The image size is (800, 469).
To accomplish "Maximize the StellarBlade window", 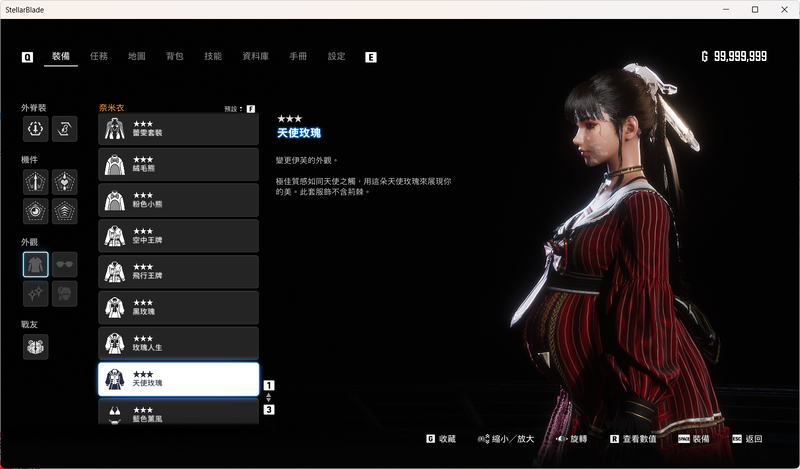I will (x=755, y=10).
